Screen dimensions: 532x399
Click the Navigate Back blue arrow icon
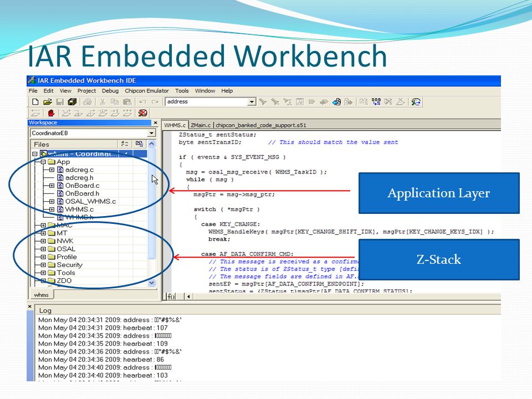pyautogui.click(x=336, y=102)
